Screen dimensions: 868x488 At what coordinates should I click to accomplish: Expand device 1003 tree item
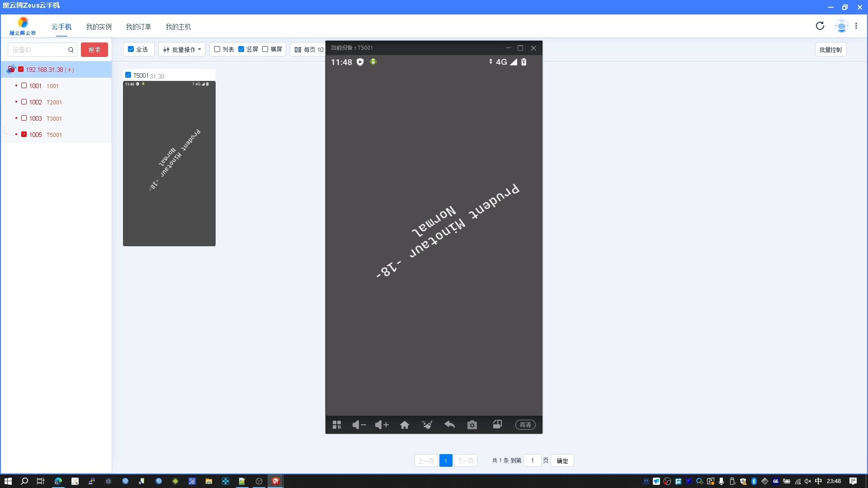pyautogui.click(x=16, y=118)
